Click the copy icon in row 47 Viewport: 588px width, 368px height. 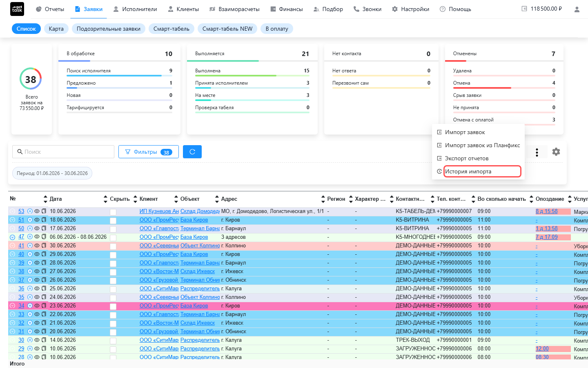tap(44, 237)
